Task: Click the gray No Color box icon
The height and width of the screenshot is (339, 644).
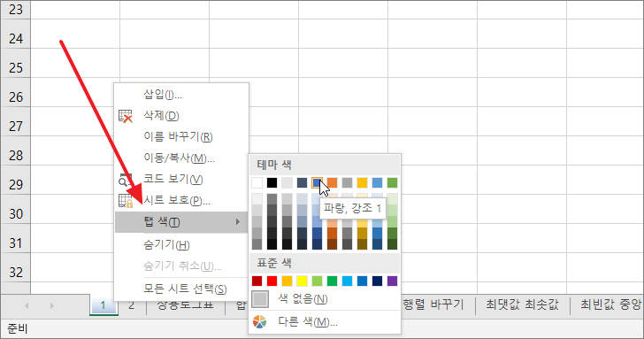Action: pos(260,299)
